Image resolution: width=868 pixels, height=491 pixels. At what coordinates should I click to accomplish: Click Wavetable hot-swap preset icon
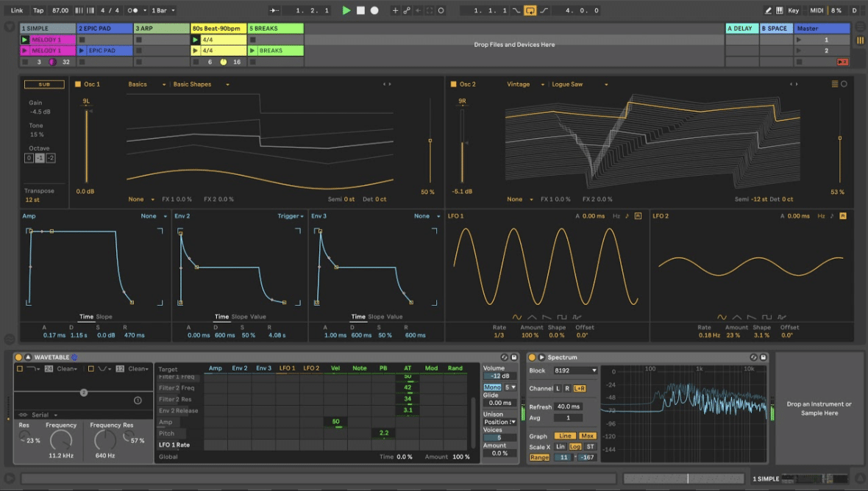point(504,358)
